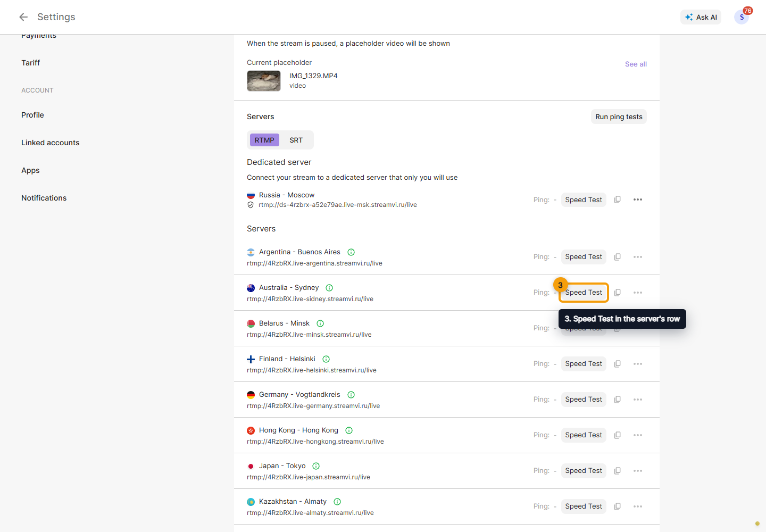Open more options for Germany - Vogtlandkreis

[x=638, y=400]
